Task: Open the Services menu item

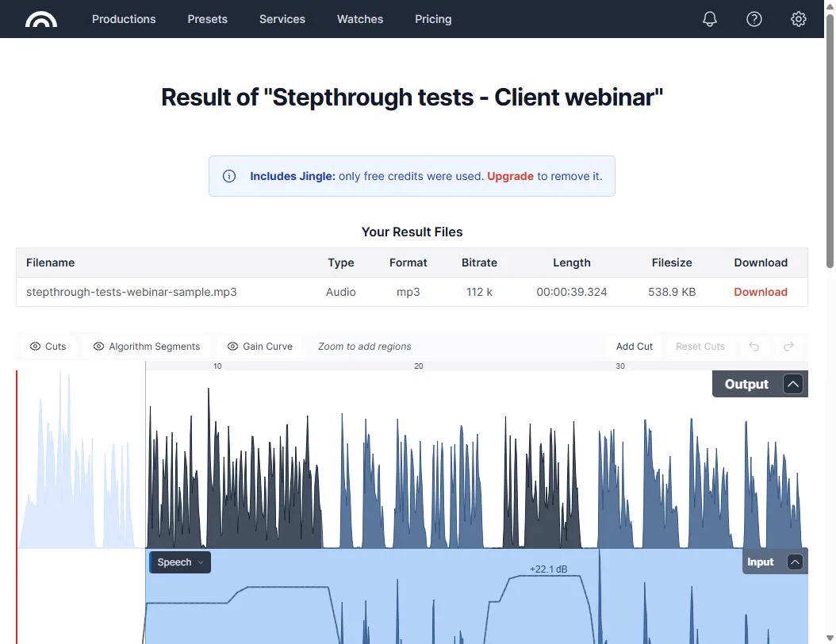Action: 282,19
